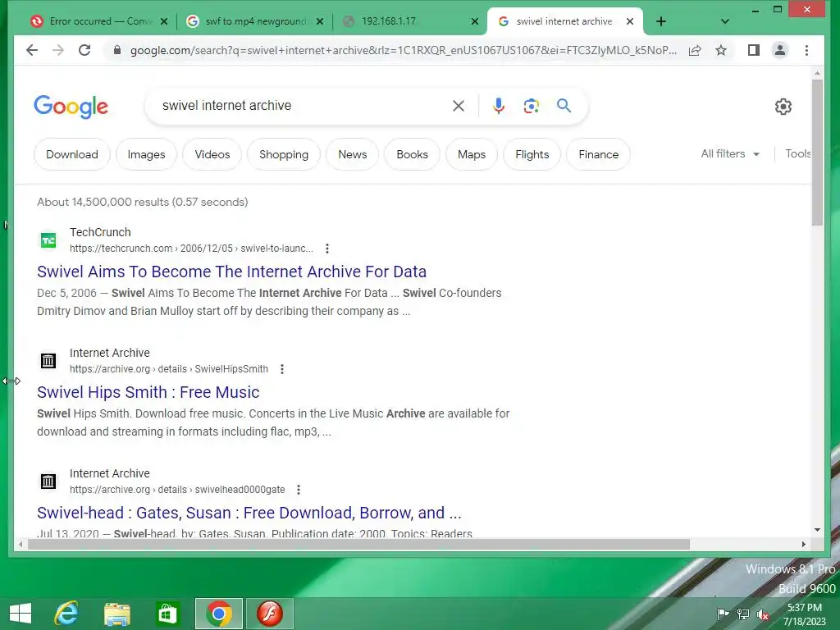Open File Explorer from the taskbar
840x630 pixels.
click(x=116, y=614)
